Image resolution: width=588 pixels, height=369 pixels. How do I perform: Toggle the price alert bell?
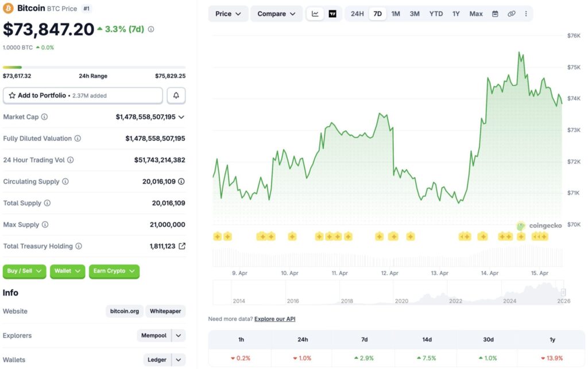click(176, 95)
